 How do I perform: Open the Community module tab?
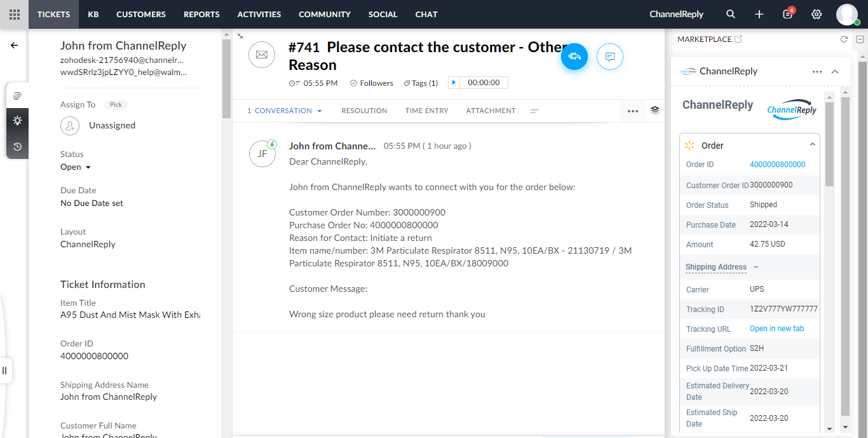coord(325,14)
